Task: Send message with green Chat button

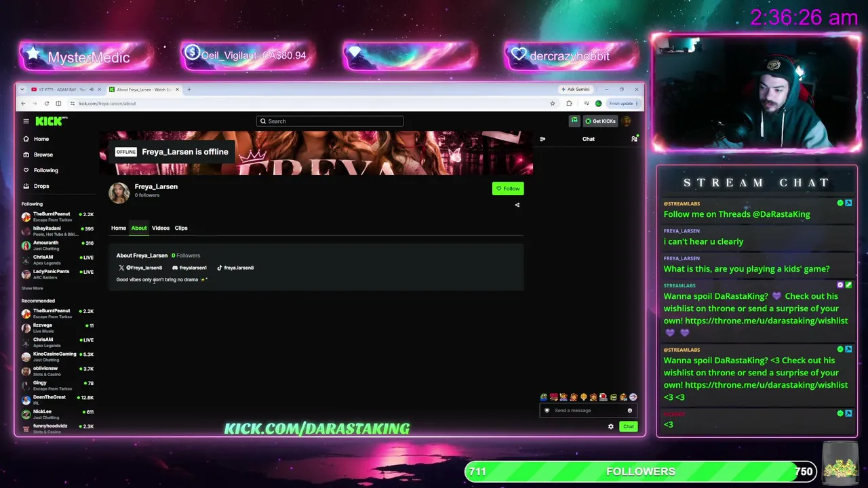Action: click(628, 426)
